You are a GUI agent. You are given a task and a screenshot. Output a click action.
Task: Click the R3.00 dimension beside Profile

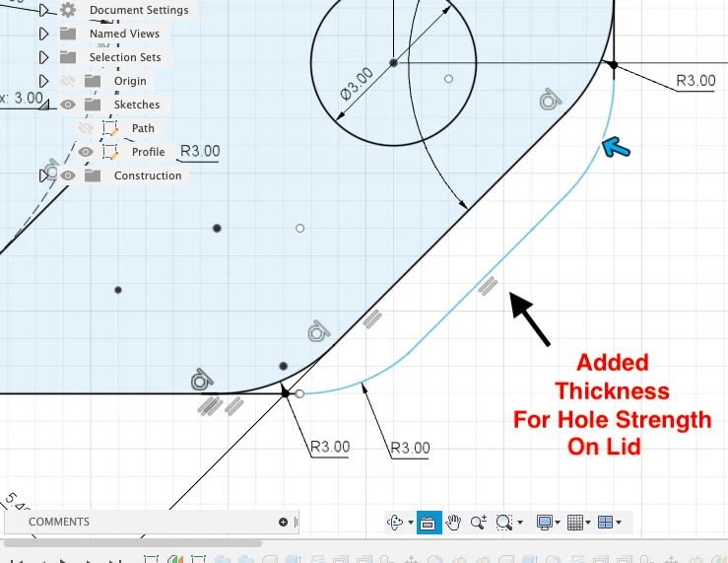[x=200, y=151]
